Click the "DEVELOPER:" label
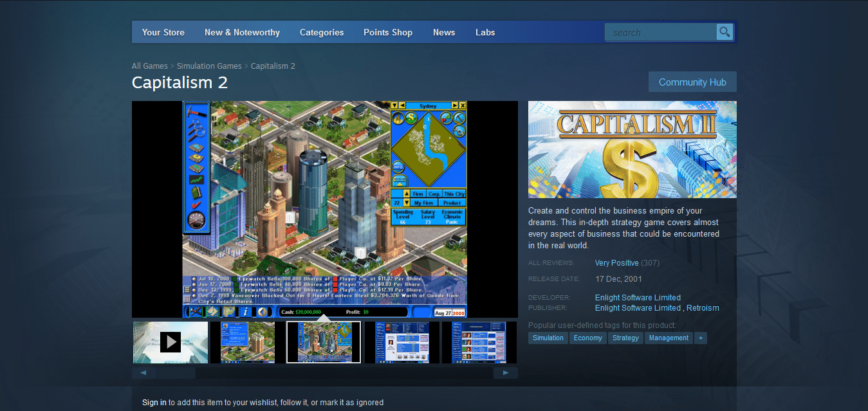 pyautogui.click(x=549, y=298)
